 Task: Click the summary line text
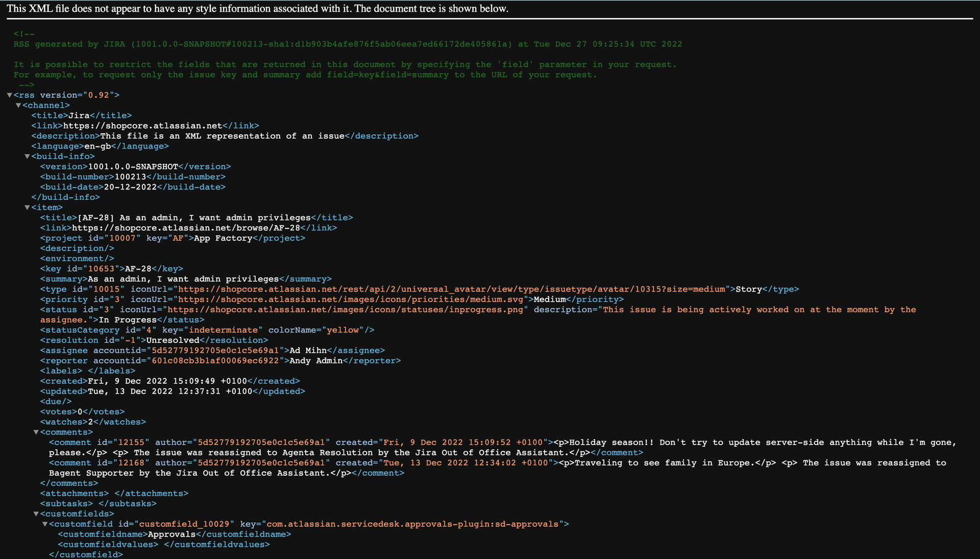pyautogui.click(x=183, y=279)
